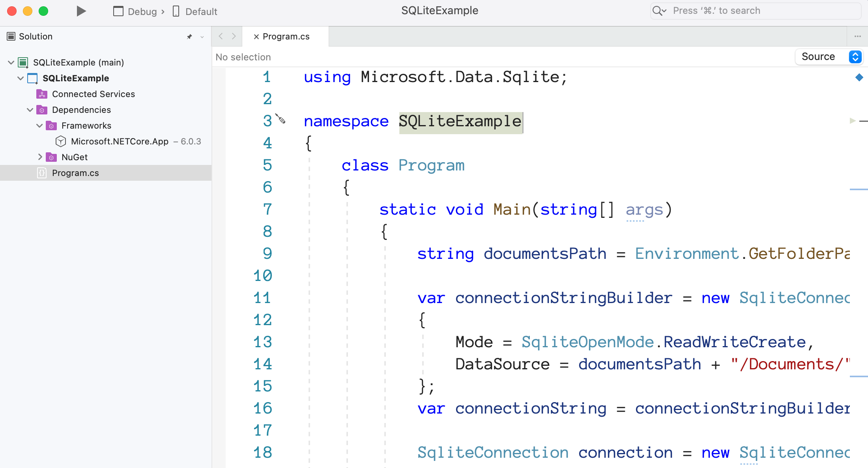The height and width of the screenshot is (468, 868).
Task: Click the Program.cs file icon in Solution pad
Action: click(42, 173)
